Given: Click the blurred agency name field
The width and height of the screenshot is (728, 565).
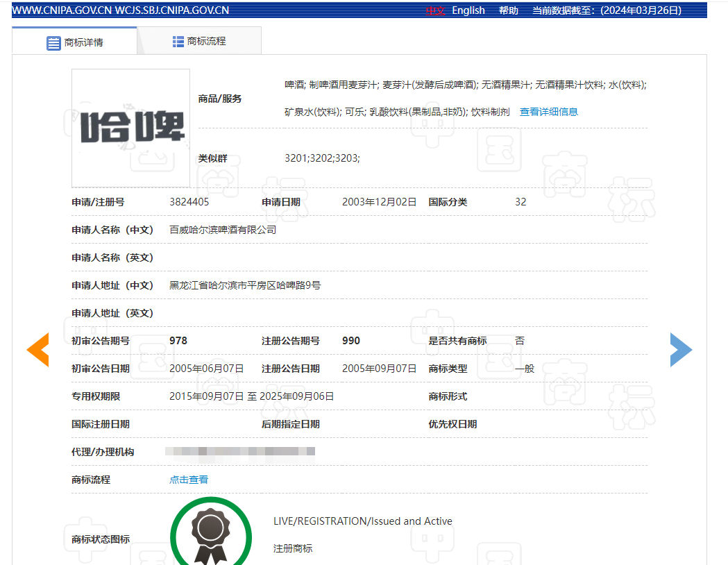Looking at the screenshot, I should point(240,451).
